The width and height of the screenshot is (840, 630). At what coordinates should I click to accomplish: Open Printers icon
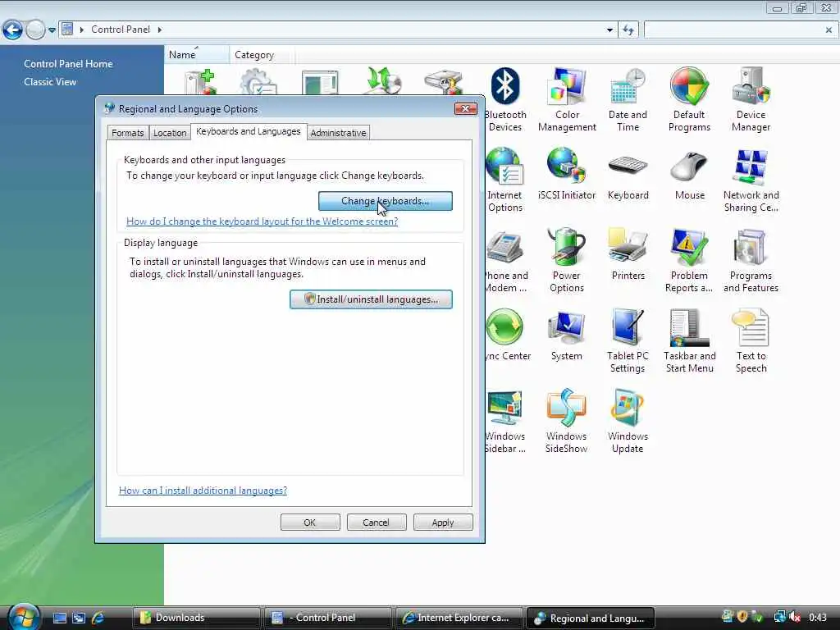628,254
